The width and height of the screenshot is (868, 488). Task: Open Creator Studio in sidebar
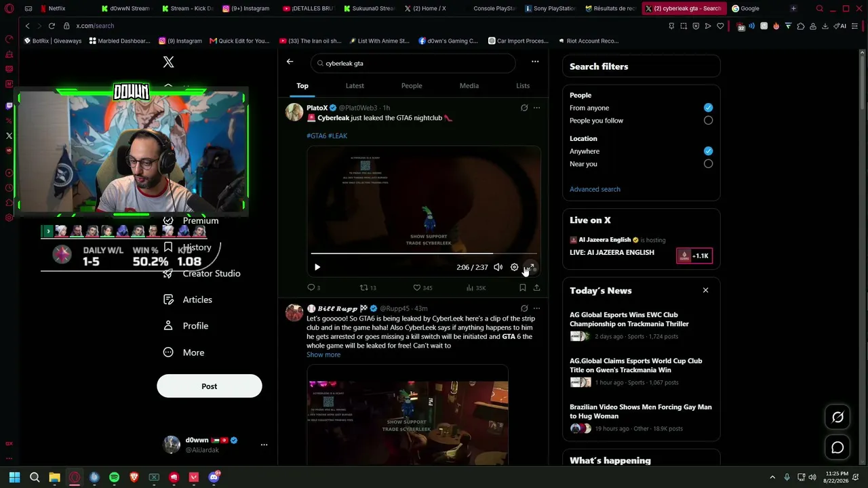pyautogui.click(x=202, y=273)
